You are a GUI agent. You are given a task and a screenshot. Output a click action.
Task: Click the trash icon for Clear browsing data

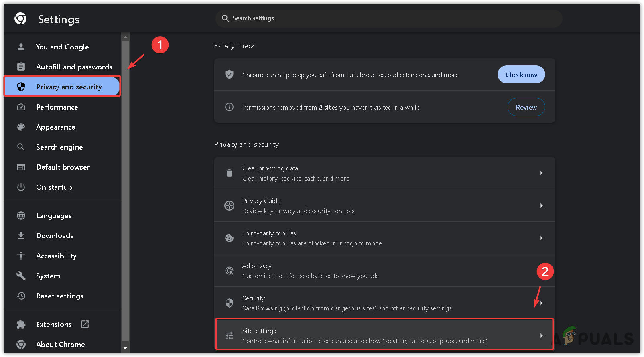229,173
